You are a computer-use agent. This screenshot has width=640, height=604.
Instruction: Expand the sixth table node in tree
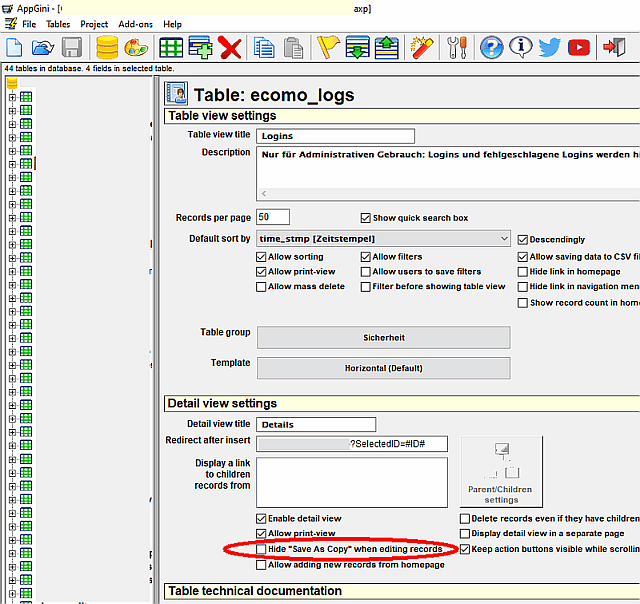pyautogui.click(x=12, y=164)
